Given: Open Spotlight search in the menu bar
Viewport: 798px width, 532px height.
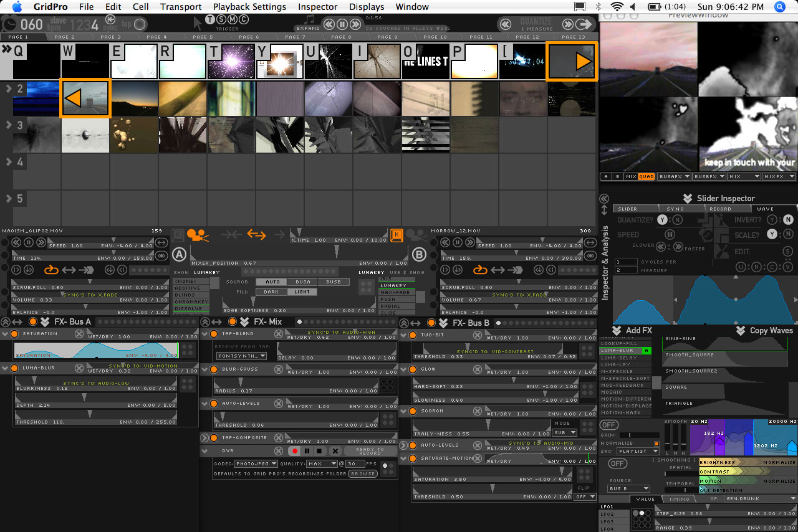Looking at the screenshot, I should pos(780,7).
